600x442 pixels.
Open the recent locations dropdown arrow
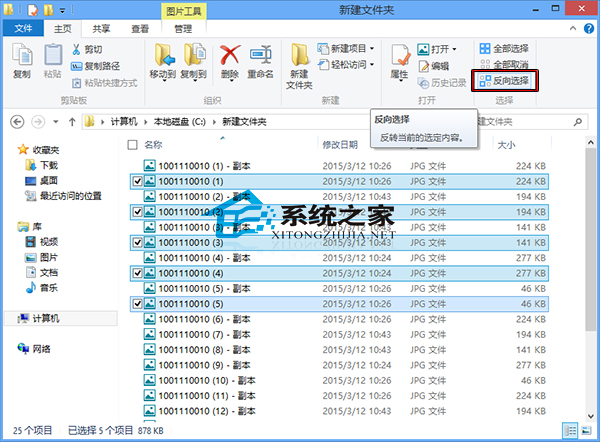click(56, 122)
